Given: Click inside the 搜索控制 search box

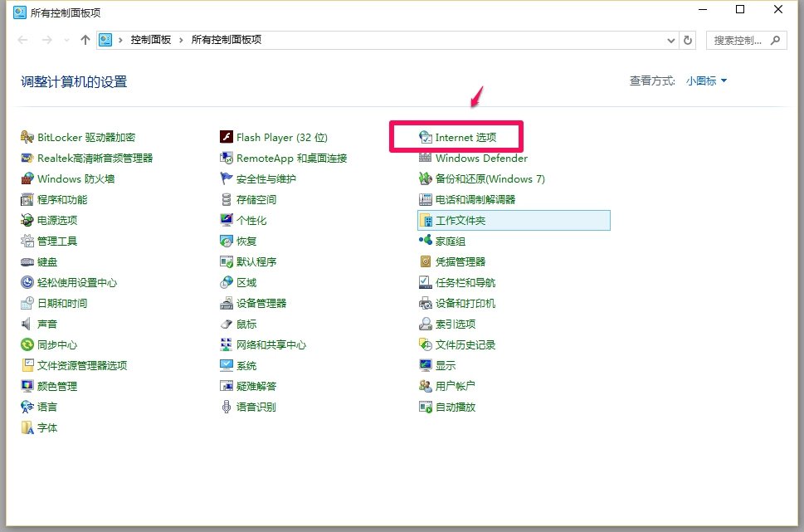Looking at the screenshot, I should coord(738,39).
